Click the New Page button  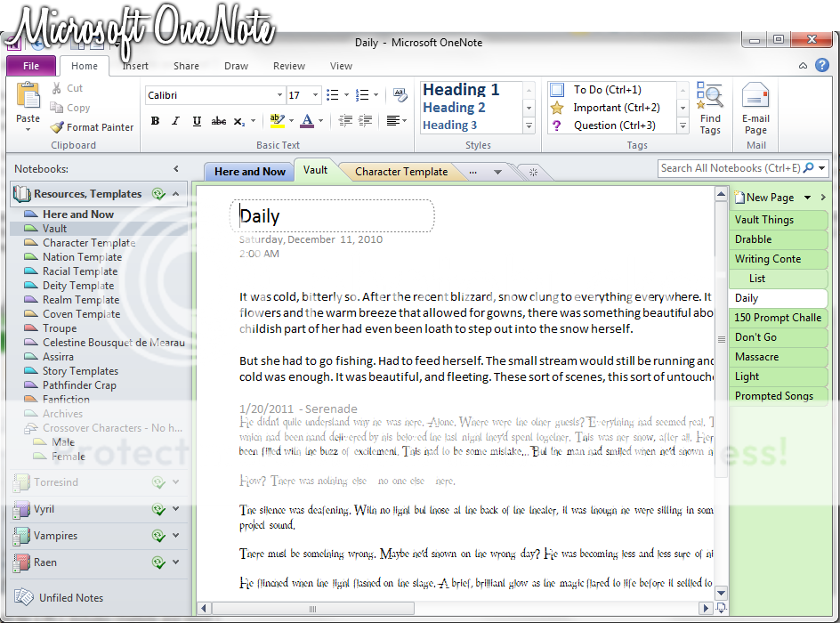(x=765, y=197)
